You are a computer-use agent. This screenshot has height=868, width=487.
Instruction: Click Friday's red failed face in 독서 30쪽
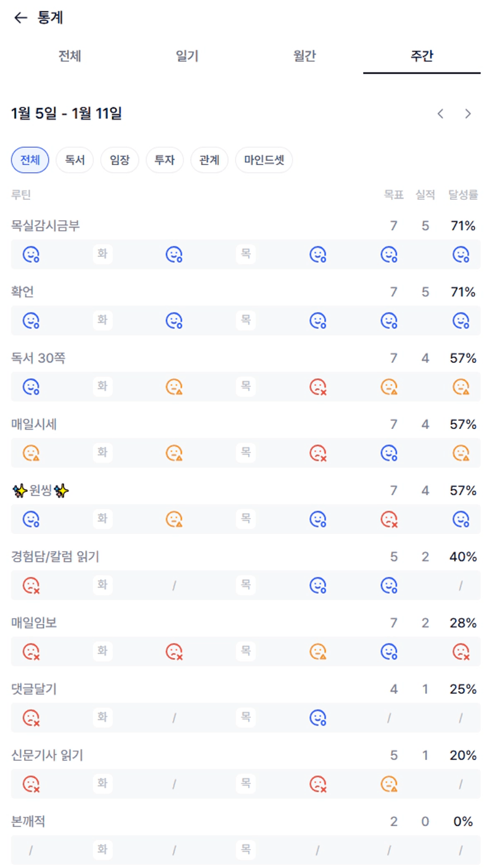click(318, 387)
